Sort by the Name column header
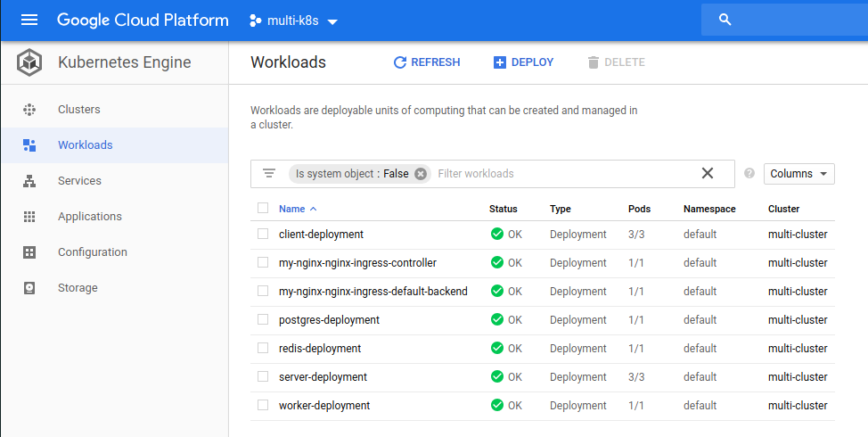 pos(298,209)
